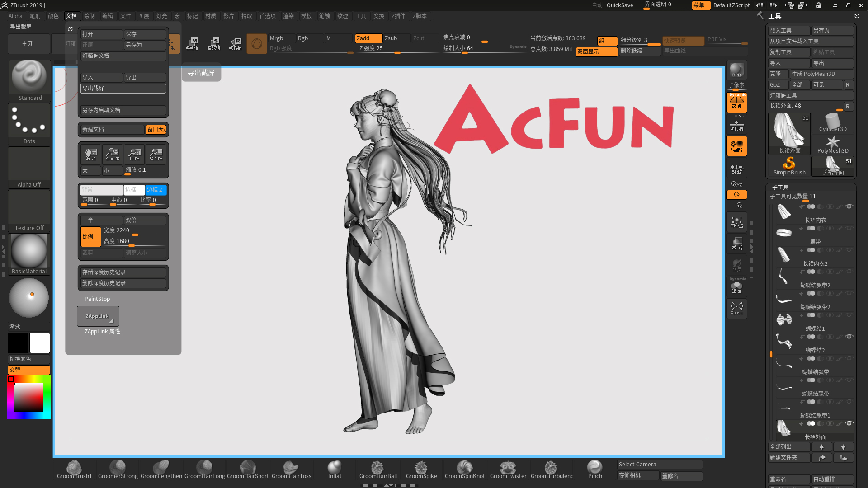Screen dimensions: 868x488
Task: Select the GroomHairBall brush
Action: coord(378,469)
